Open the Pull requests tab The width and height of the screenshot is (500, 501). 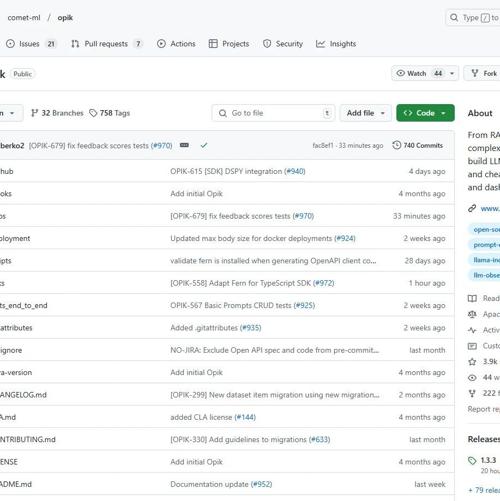click(x=107, y=44)
